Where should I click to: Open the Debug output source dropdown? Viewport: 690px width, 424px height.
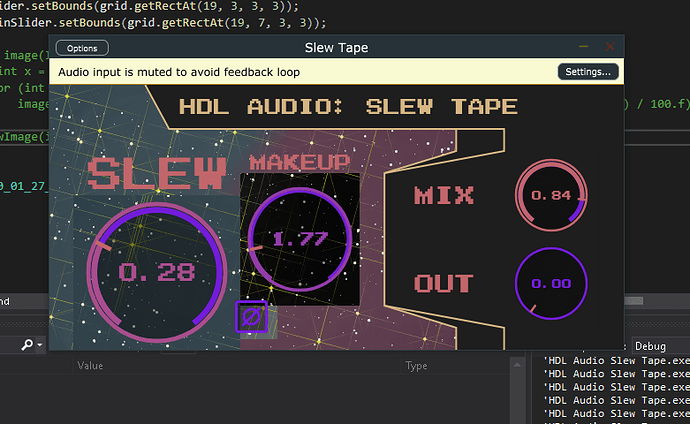pyautogui.click(x=661, y=346)
